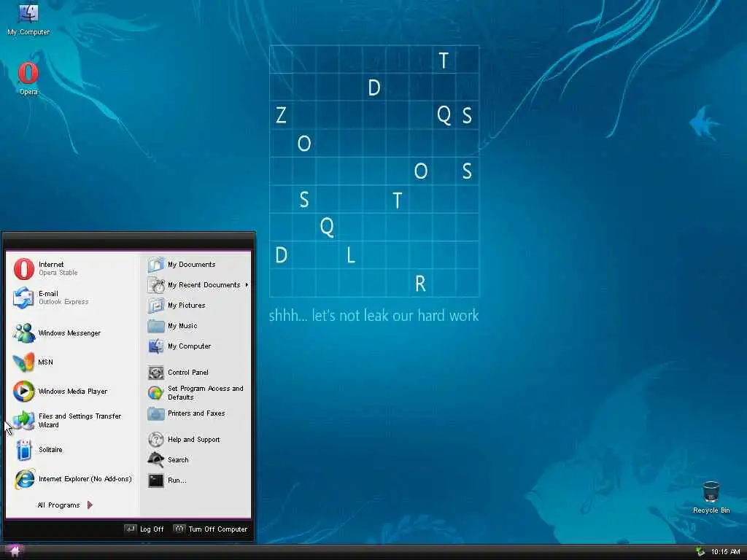Open the Solitaire label entry
This screenshot has width=747, height=560.
[50, 449]
